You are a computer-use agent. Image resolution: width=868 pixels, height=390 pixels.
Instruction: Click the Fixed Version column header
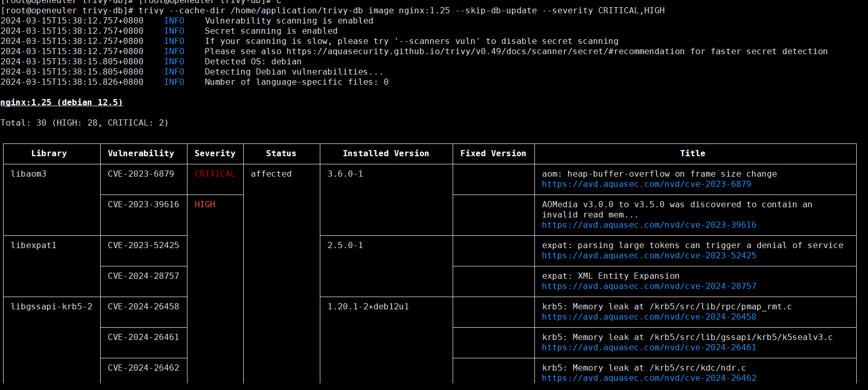pos(493,154)
